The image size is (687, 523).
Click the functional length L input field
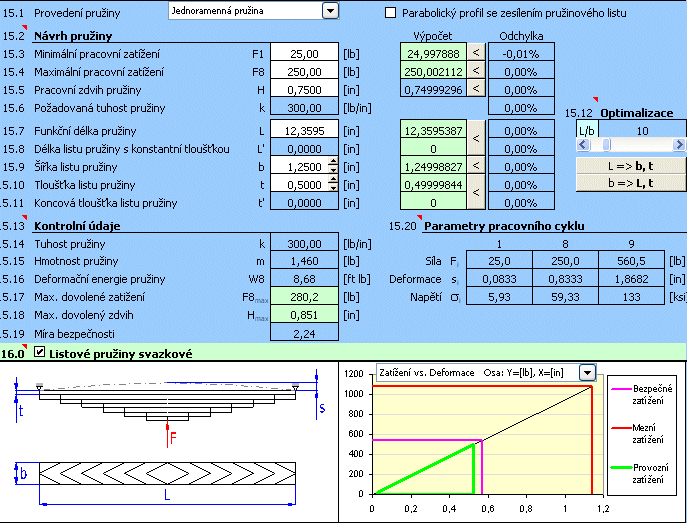click(x=304, y=131)
